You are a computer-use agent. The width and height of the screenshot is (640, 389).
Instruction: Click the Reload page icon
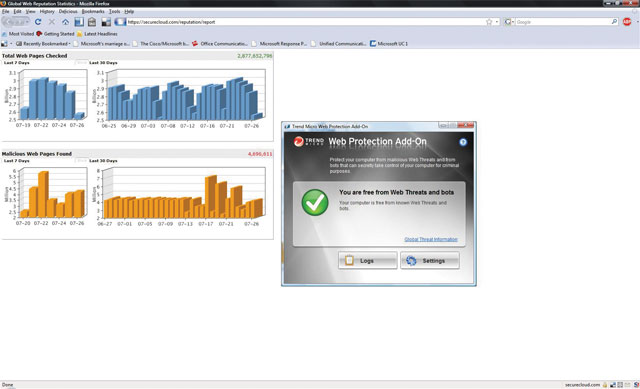38,22
